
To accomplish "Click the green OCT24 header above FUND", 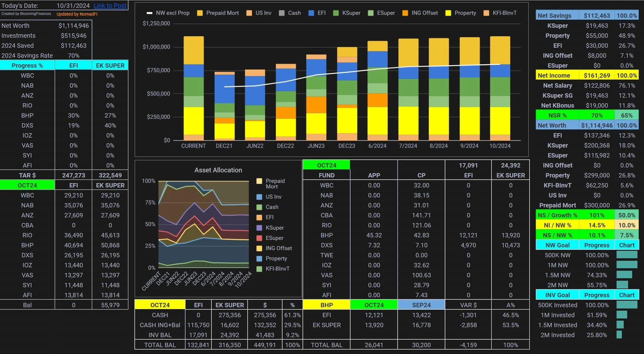I will pos(326,165).
